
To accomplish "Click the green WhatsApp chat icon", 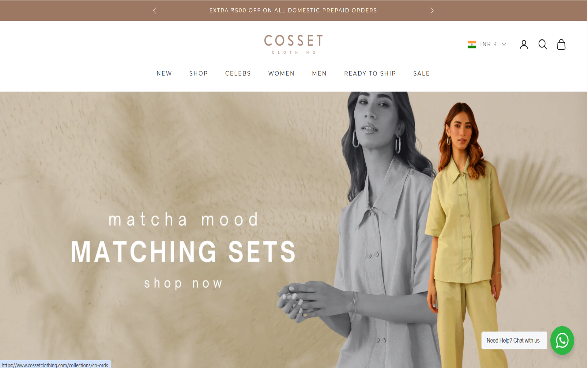I will point(562,340).
